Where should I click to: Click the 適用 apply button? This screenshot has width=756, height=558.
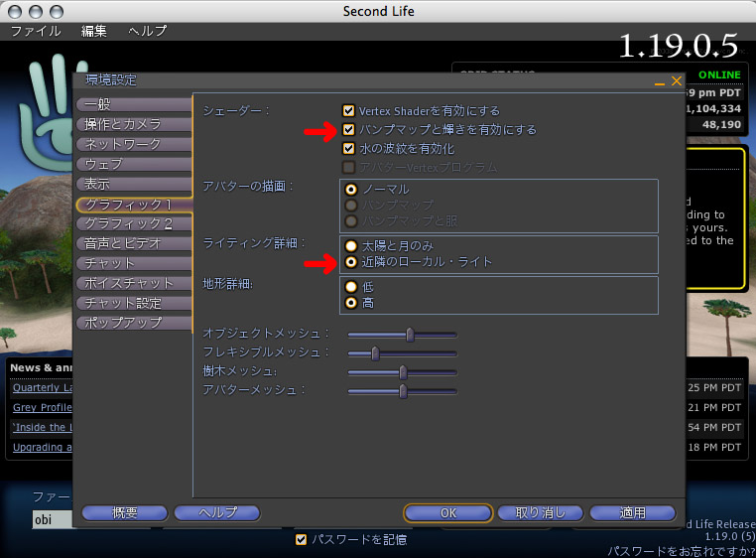pyautogui.click(x=632, y=512)
